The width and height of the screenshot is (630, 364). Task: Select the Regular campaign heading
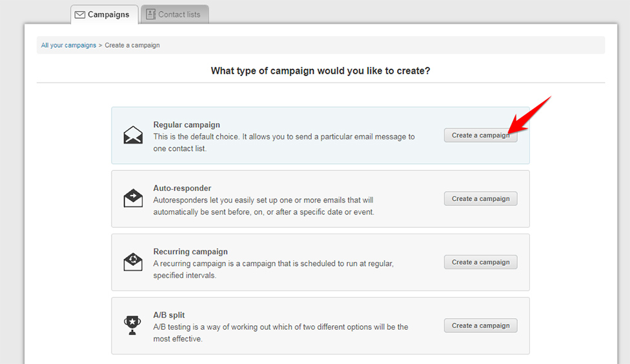click(187, 125)
